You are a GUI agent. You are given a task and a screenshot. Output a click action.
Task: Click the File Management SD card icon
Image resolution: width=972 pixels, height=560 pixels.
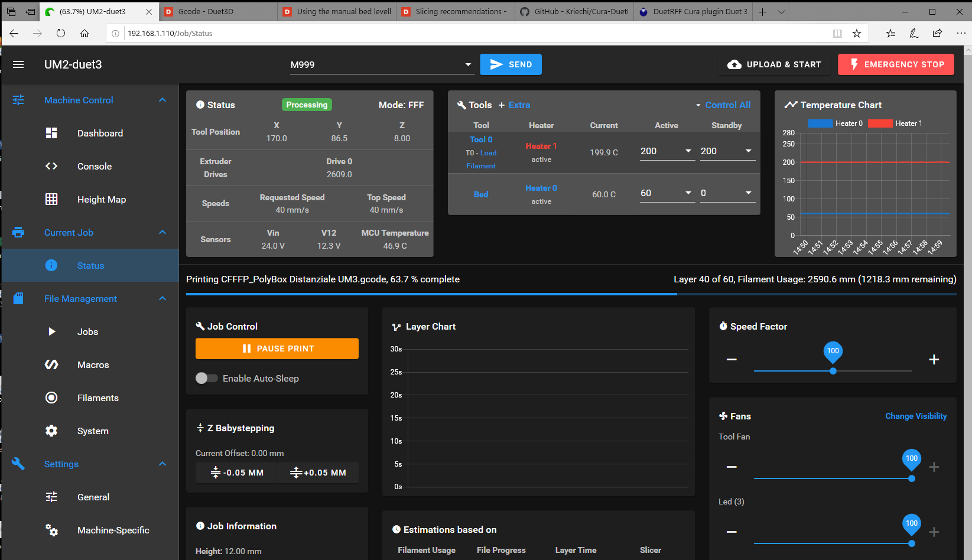click(x=18, y=298)
